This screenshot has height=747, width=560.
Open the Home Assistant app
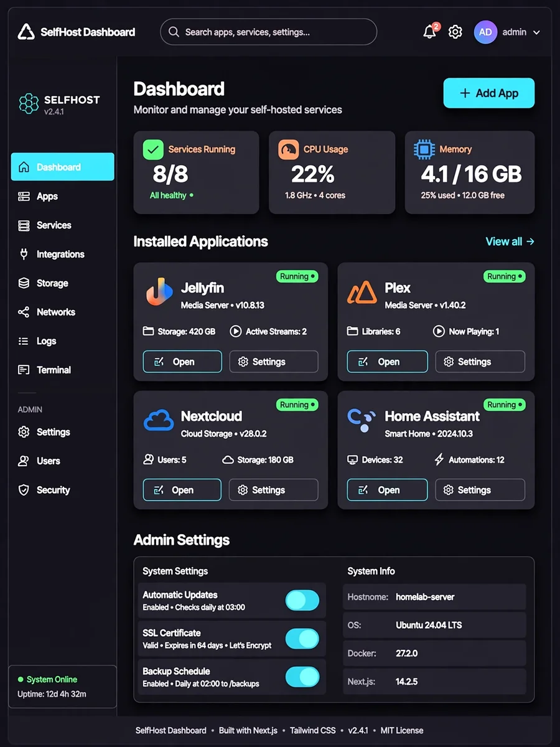pos(387,490)
